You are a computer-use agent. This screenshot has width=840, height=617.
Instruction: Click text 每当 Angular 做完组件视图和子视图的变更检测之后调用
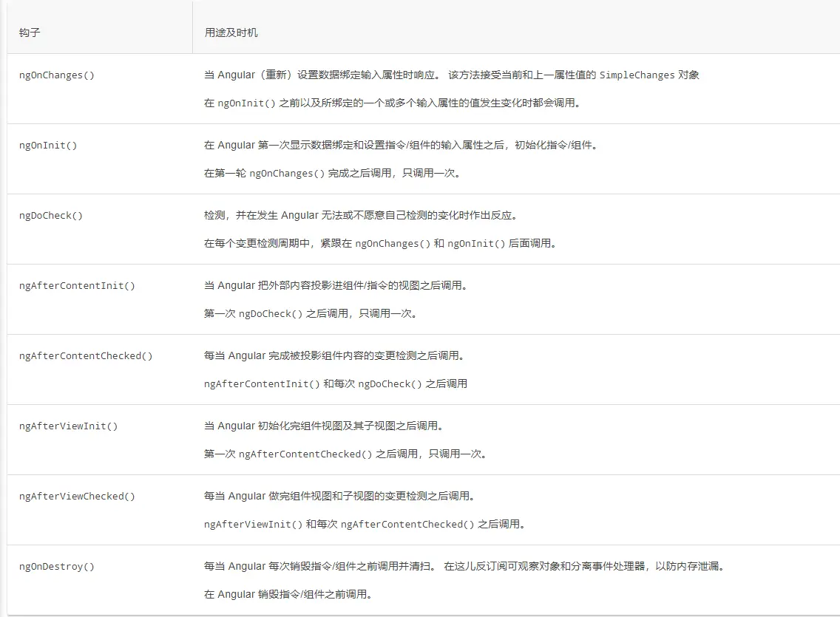pyautogui.click(x=339, y=496)
